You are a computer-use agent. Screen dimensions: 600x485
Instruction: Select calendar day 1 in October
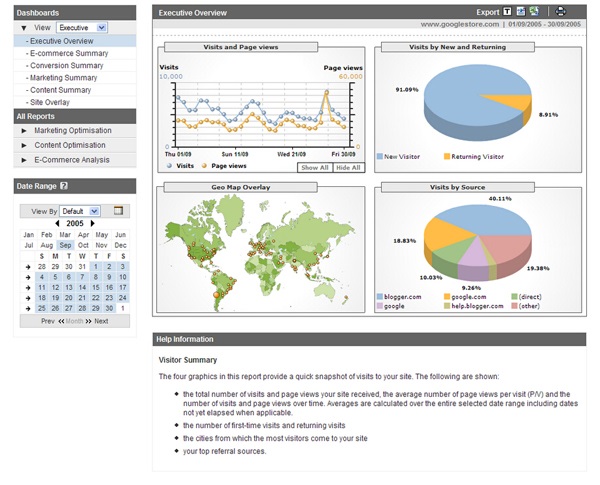[122, 308]
